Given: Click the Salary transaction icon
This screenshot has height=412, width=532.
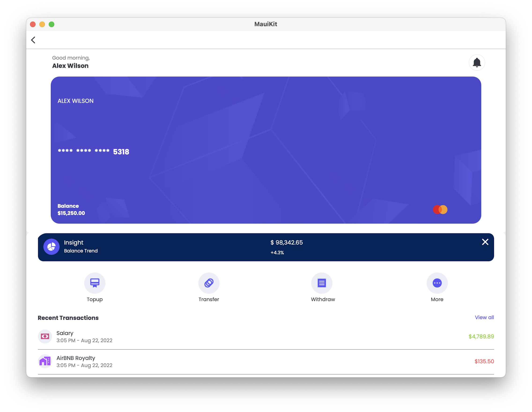Looking at the screenshot, I should pos(45,337).
